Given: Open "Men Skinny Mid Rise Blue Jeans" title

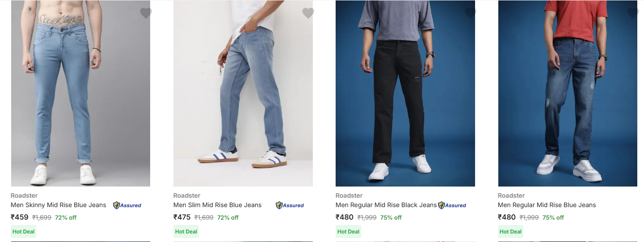Looking at the screenshot, I should 59,205.
